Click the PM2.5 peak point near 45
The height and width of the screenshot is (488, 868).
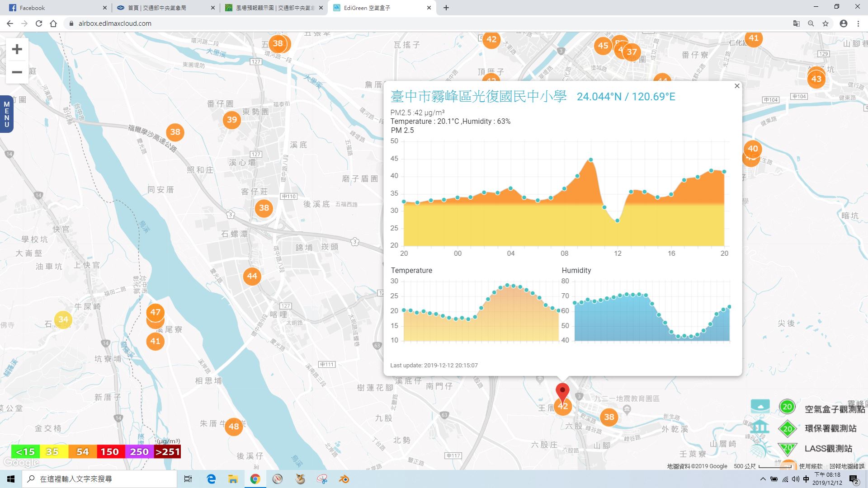[591, 160]
